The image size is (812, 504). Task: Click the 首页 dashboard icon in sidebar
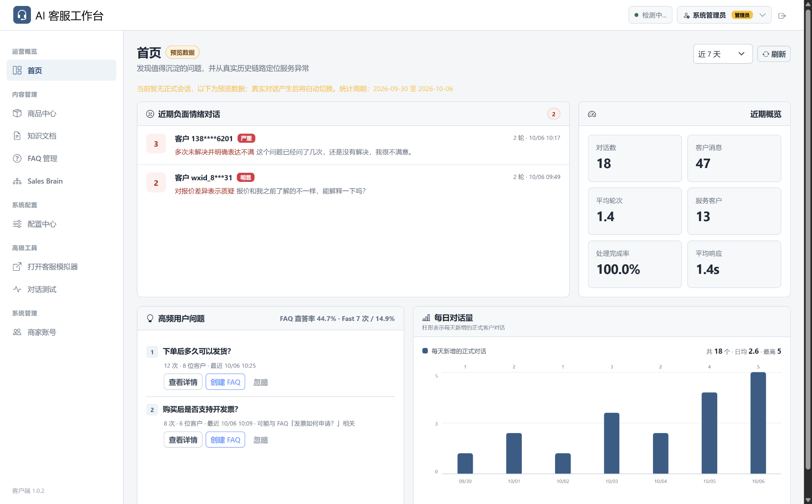pyautogui.click(x=17, y=70)
